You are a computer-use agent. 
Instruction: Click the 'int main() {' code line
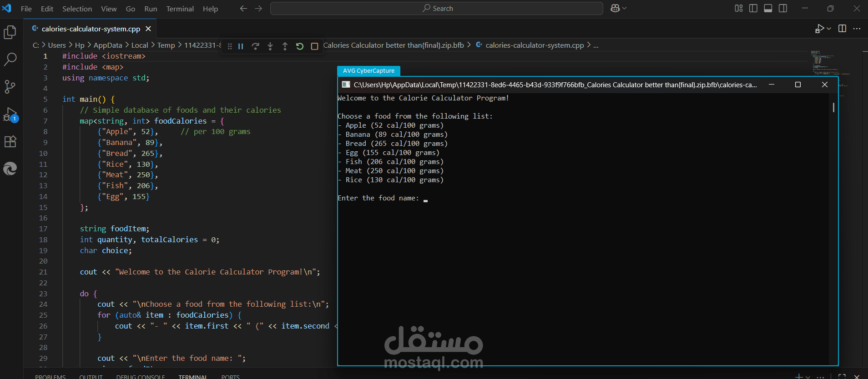point(89,99)
